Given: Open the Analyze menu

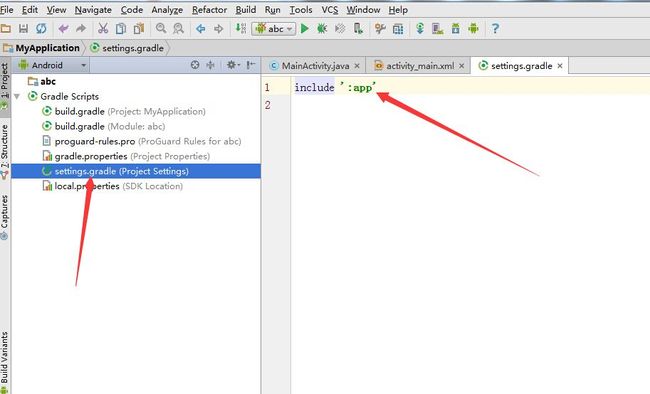Looking at the screenshot, I should coord(167,10).
